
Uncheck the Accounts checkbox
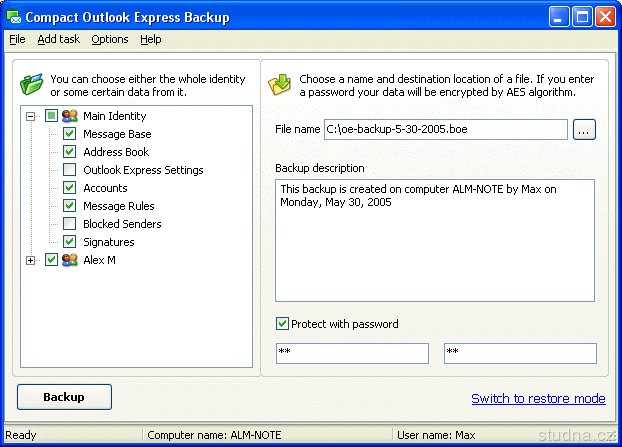(x=69, y=188)
